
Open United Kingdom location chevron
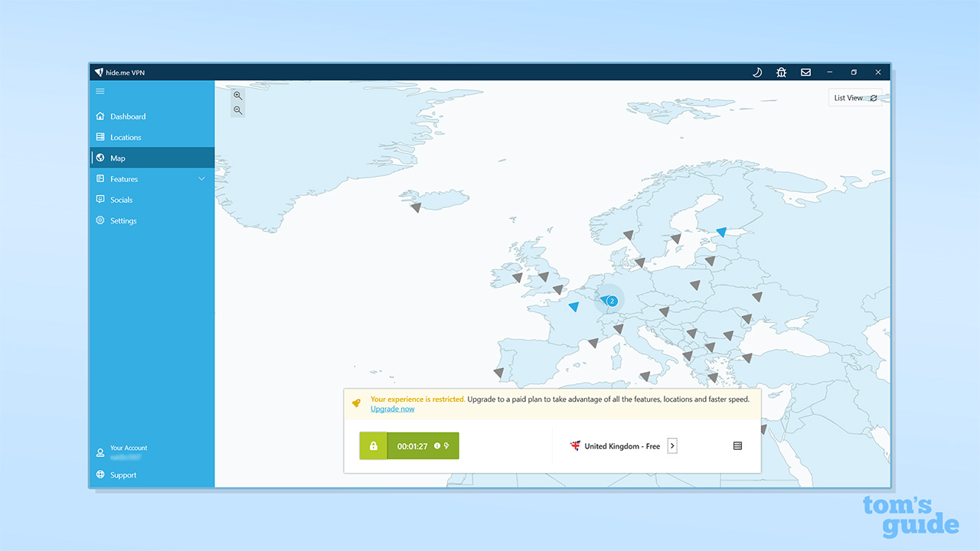pyautogui.click(x=672, y=446)
